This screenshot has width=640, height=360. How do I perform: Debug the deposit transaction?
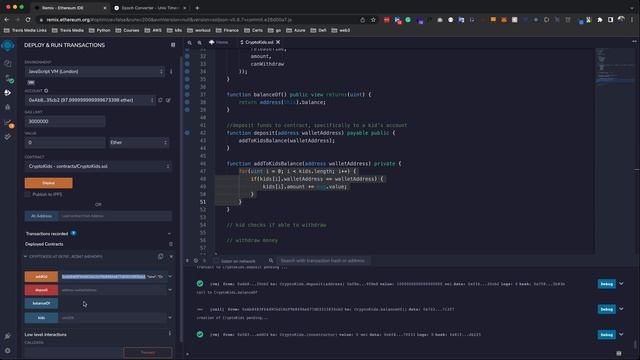tap(607, 284)
